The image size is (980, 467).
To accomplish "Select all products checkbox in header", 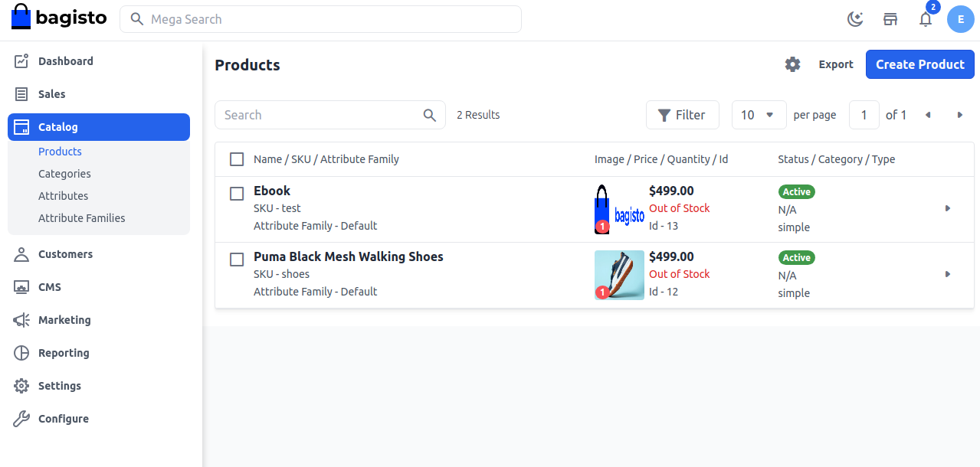I will 238,159.
